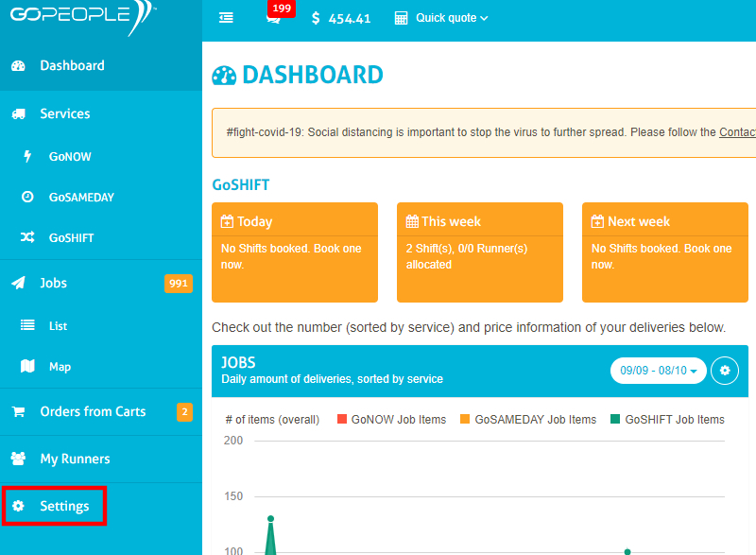The image size is (756, 555).
Task: Toggle the GoSAMEDAY Job Items legend swatch
Action: [465, 419]
